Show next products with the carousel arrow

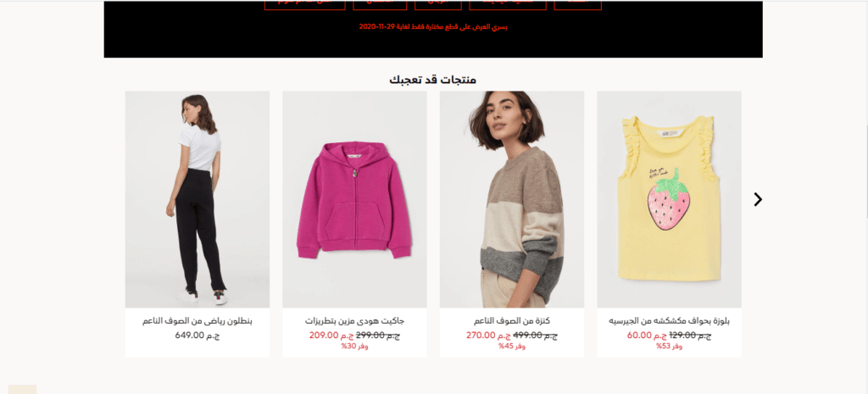click(x=758, y=199)
